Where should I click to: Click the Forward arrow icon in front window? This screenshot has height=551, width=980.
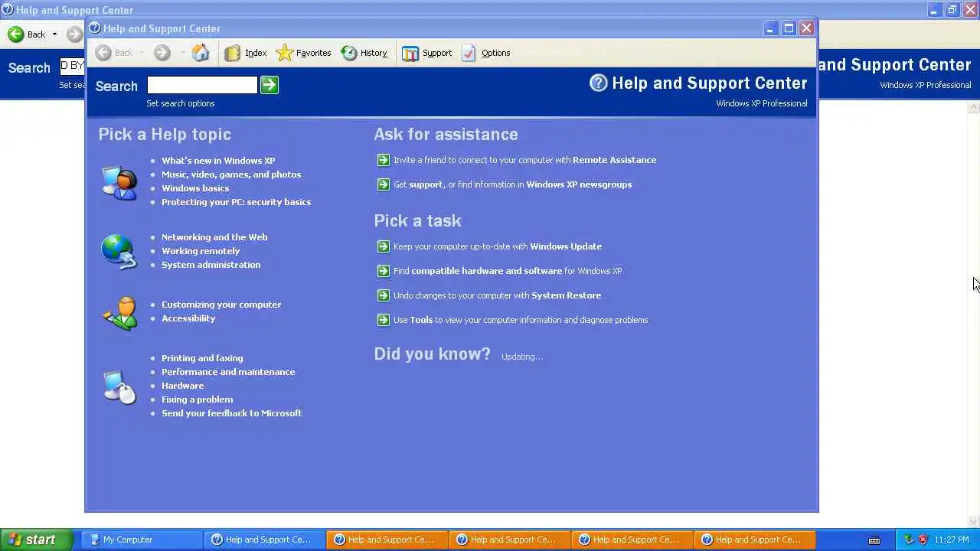[162, 53]
